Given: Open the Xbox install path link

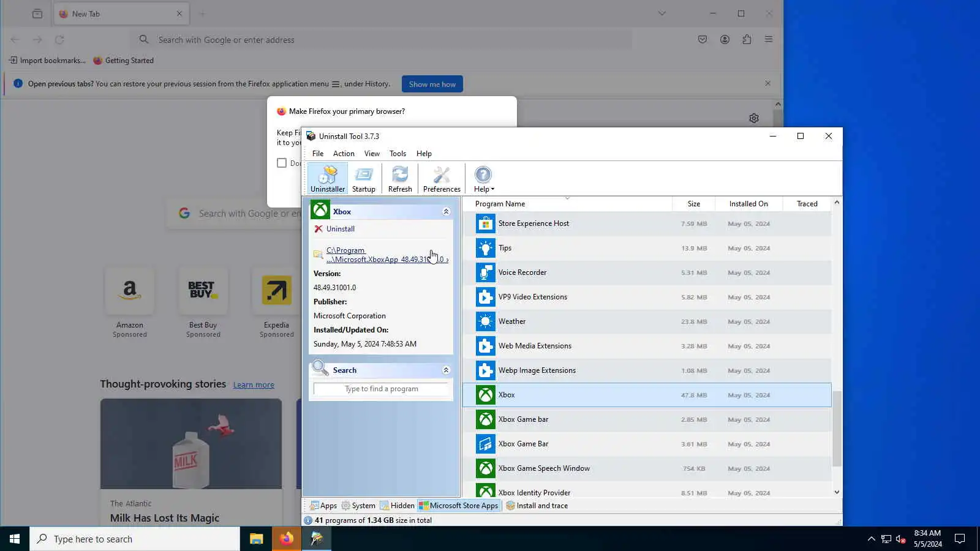Looking at the screenshot, I should pyautogui.click(x=387, y=255).
